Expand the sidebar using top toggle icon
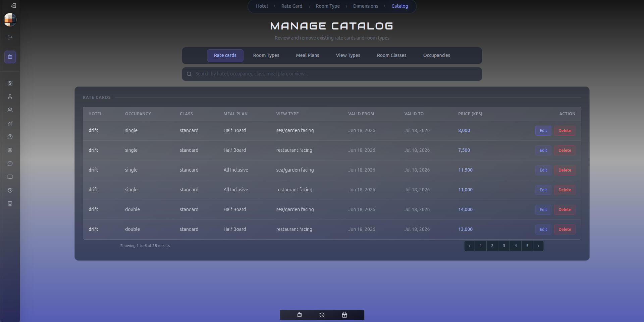This screenshot has height=322, width=644. [x=13, y=6]
